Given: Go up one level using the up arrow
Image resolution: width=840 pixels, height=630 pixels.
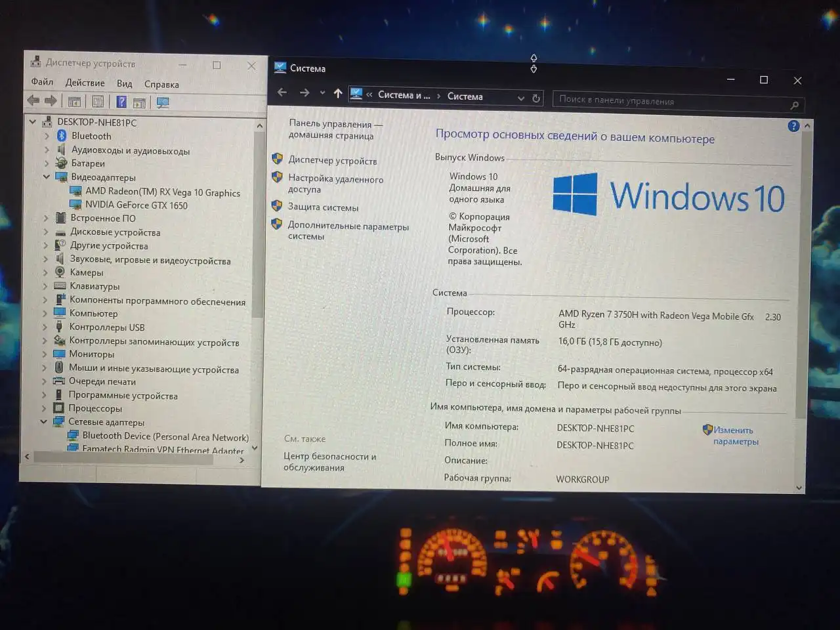Looking at the screenshot, I should [x=338, y=93].
